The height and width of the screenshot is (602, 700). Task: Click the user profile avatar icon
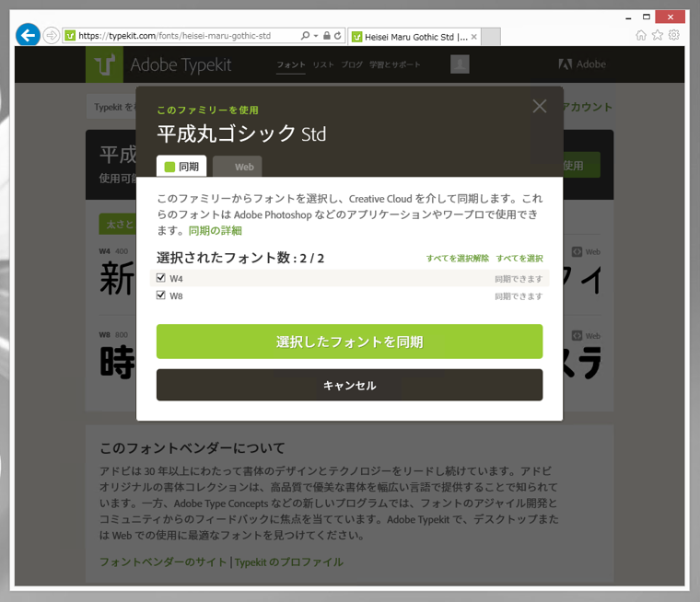tap(460, 64)
